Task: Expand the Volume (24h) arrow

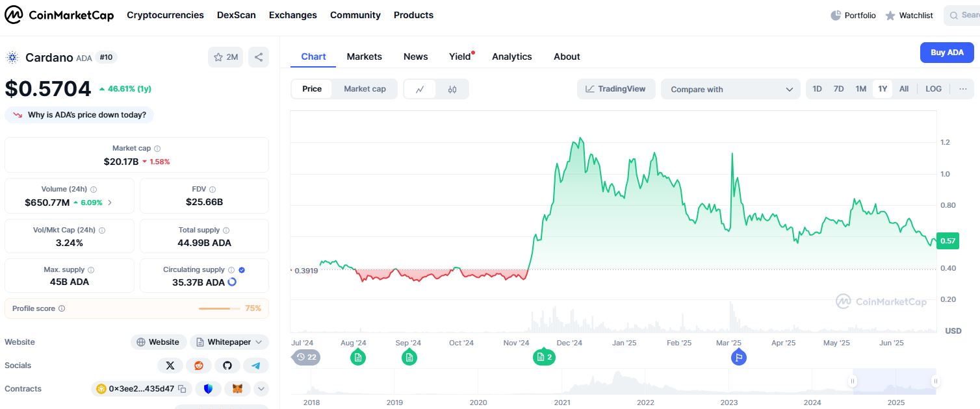Action: point(109,203)
